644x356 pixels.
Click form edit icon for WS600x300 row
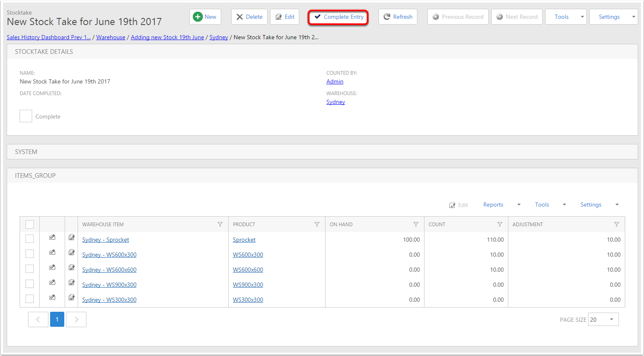tap(72, 252)
